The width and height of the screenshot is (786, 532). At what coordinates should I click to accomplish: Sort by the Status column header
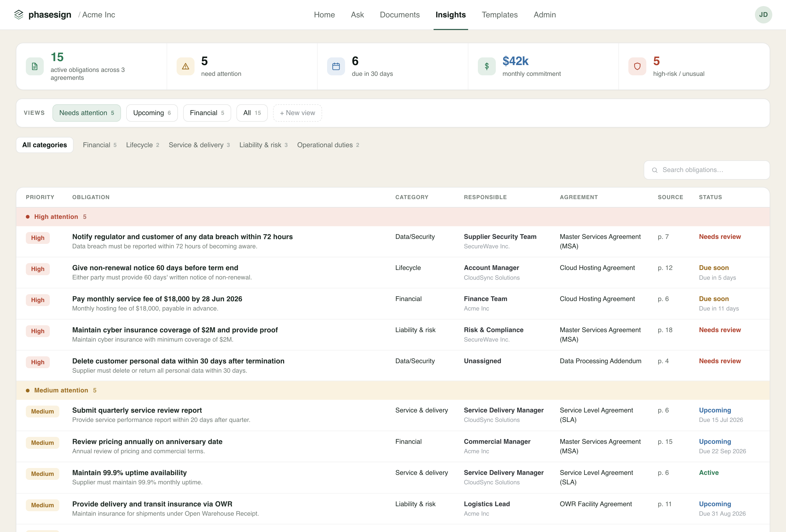pyautogui.click(x=710, y=197)
